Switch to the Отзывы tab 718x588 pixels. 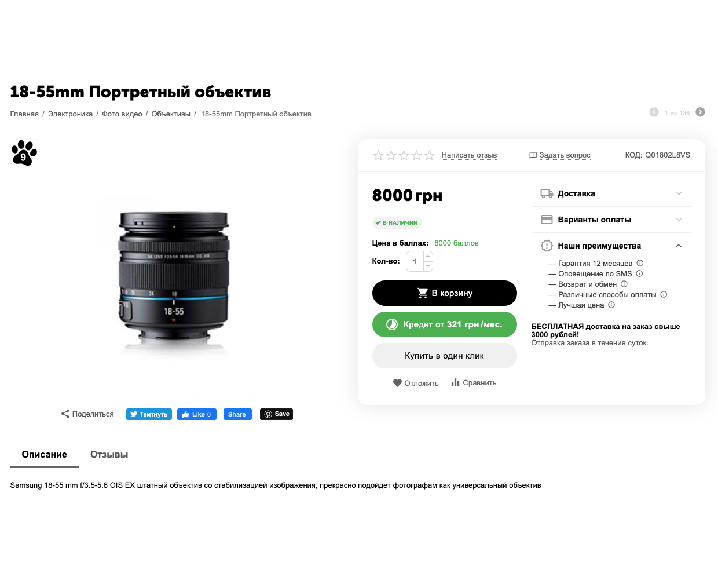109,455
